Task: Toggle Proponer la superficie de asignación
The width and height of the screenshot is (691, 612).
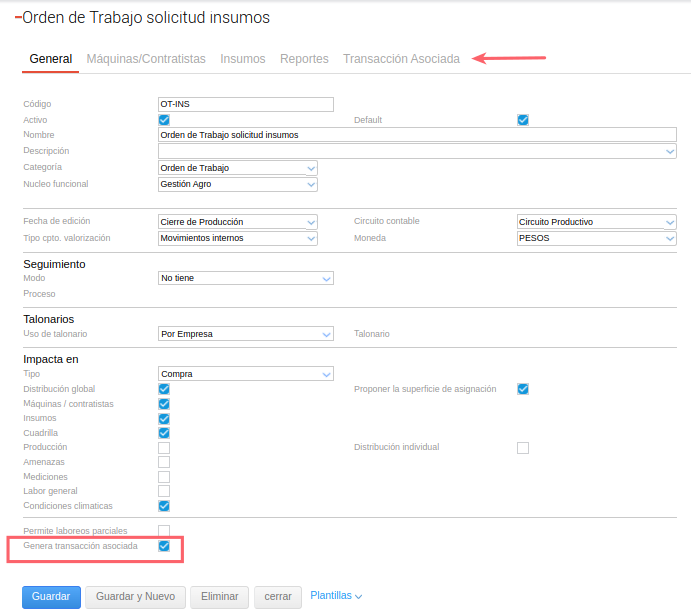Action: point(522,389)
